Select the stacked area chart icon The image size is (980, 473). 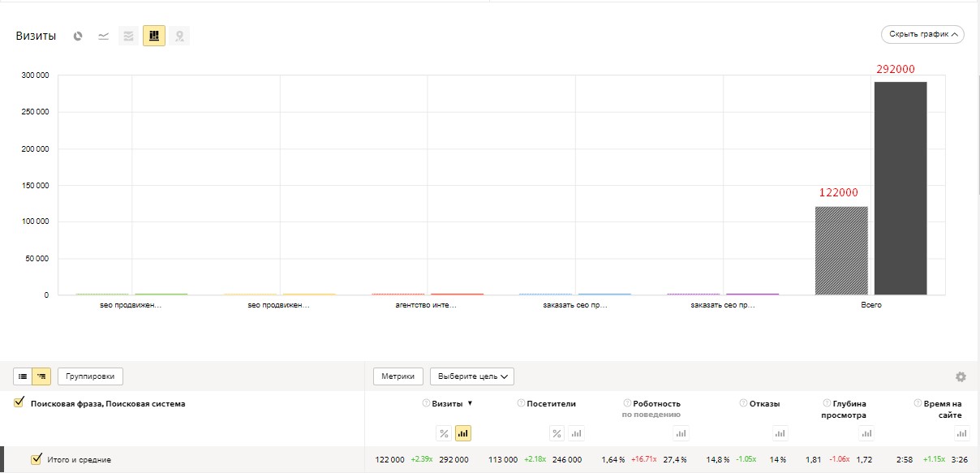(x=128, y=36)
